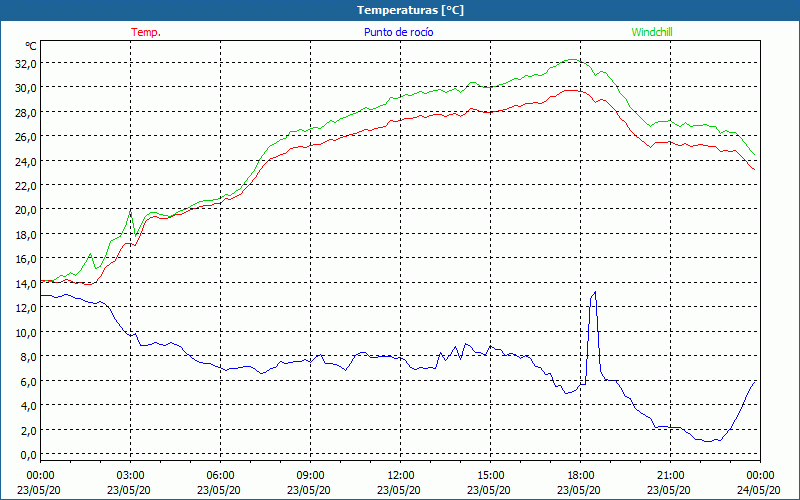Click the 30,0 y-axis value
The width and height of the screenshot is (800, 500).
pos(26,88)
